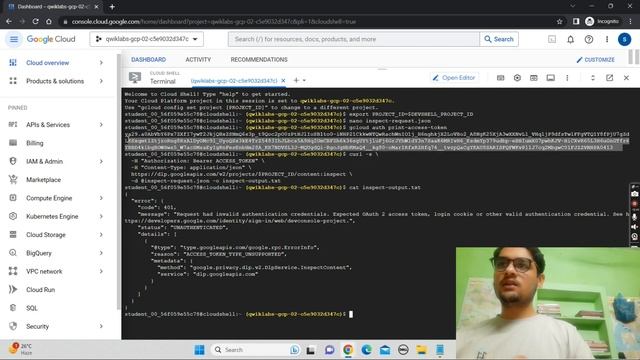Activate Cloud Shell icon in header
This screenshot has height=360, width=640.
click(x=552, y=39)
